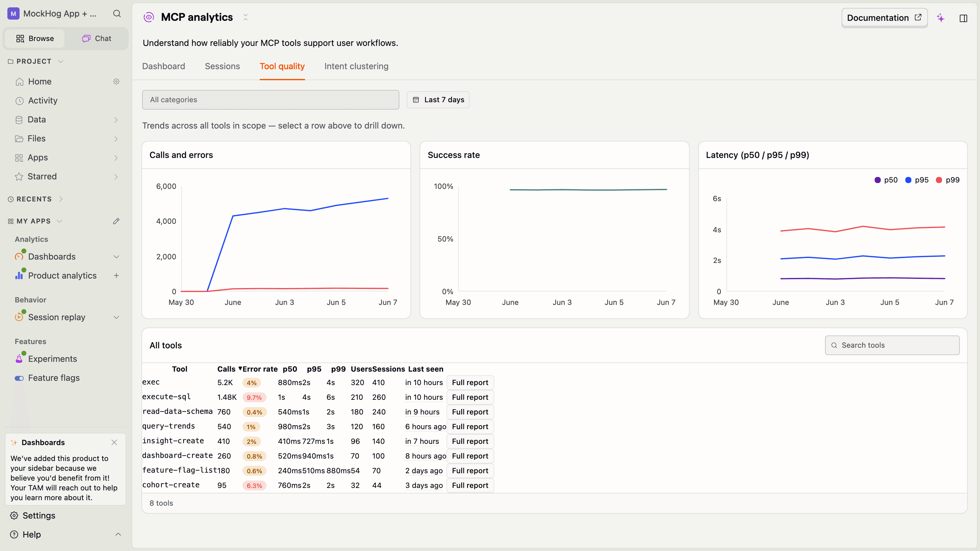The height and width of the screenshot is (551, 980).
Task: Sort table by Error rate column
Action: click(x=260, y=369)
